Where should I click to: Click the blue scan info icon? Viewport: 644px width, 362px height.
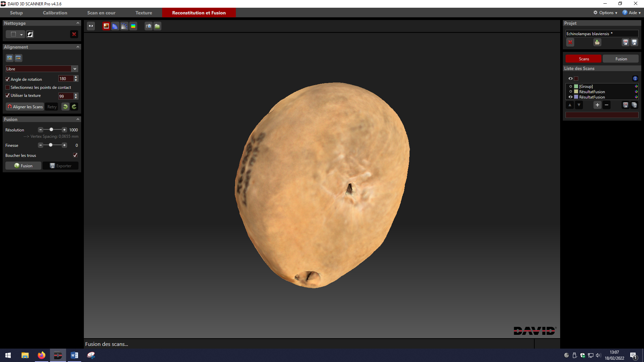click(635, 78)
